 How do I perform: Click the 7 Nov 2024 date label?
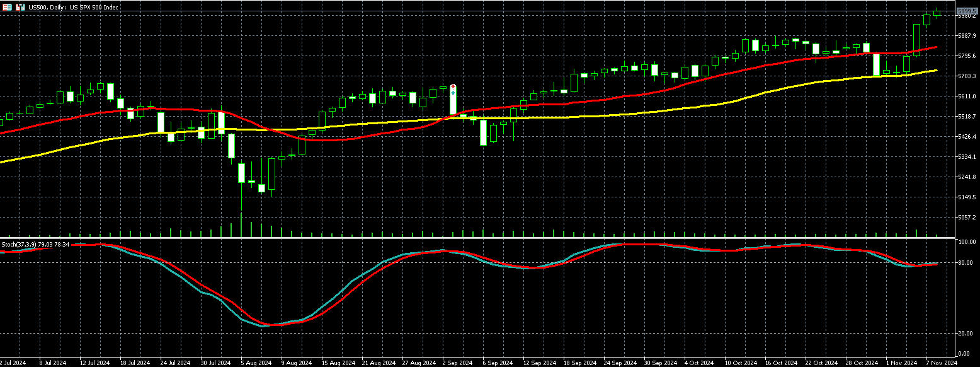941,363
